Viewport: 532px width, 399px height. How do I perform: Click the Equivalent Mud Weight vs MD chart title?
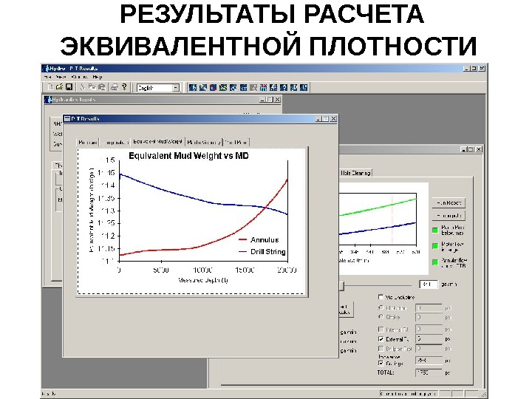[188, 156]
